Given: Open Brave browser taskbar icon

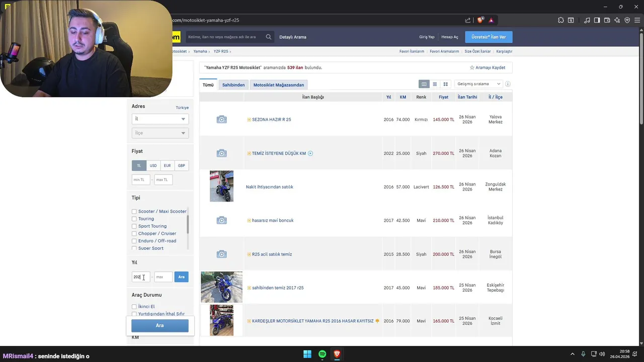Looking at the screenshot, I should (337, 354).
